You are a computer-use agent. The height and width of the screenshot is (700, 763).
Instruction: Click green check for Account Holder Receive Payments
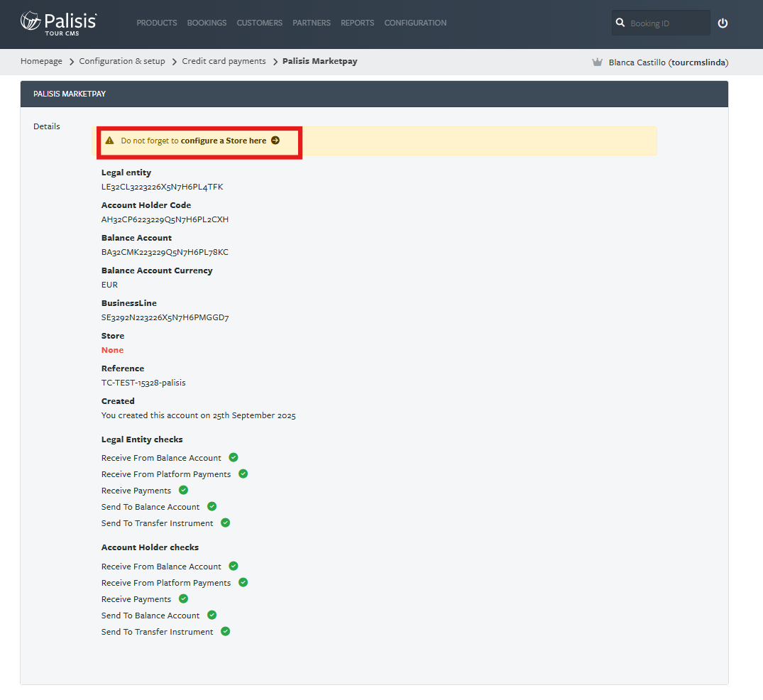[183, 598]
